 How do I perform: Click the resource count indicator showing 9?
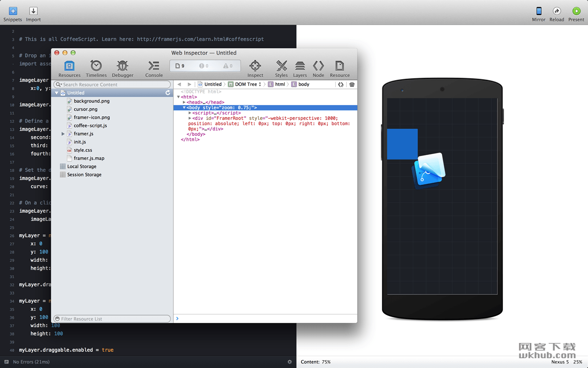pos(180,66)
